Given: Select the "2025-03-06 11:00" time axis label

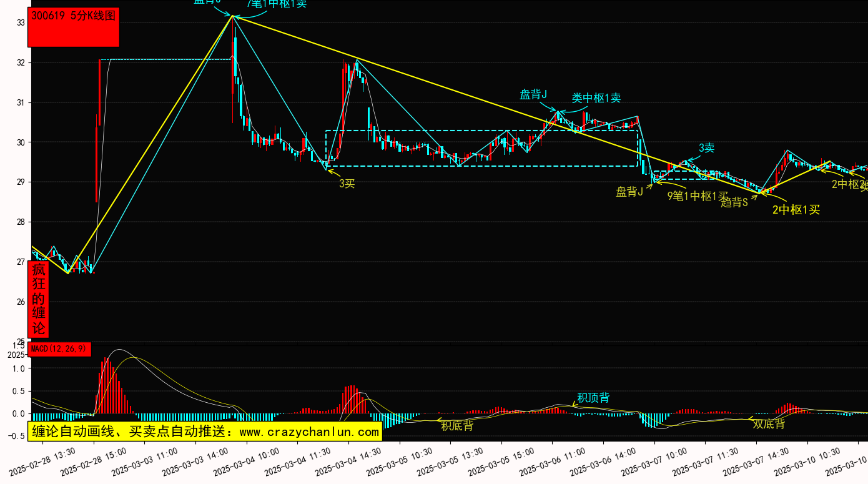Looking at the screenshot, I should 553,462.
